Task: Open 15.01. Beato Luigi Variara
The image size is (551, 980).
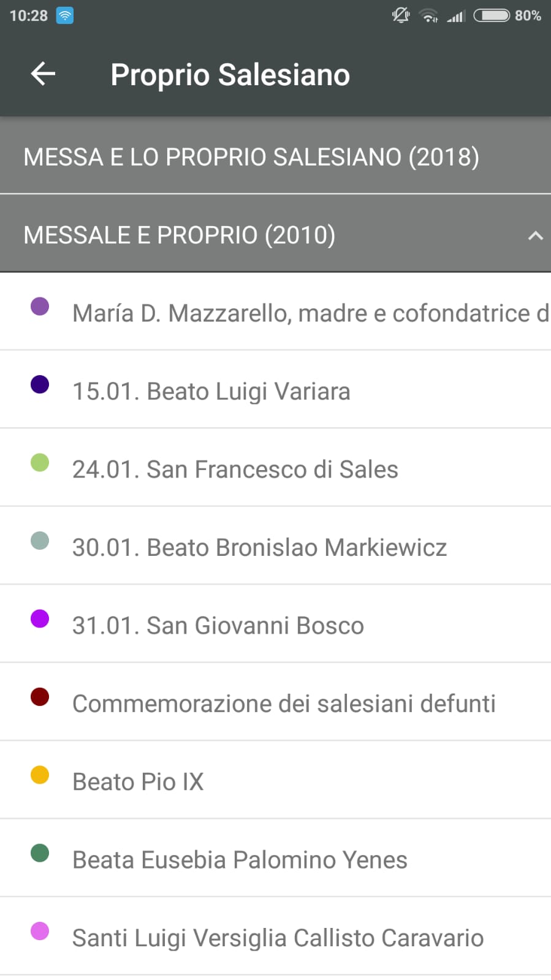Action: [211, 391]
